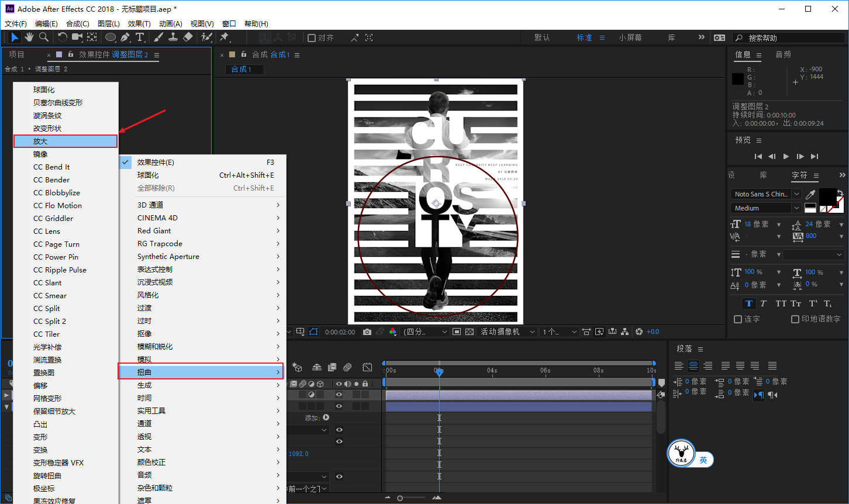The height and width of the screenshot is (504, 849).
Task: Click the 合成1 breadcrumb in the viewer
Action: [244, 69]
